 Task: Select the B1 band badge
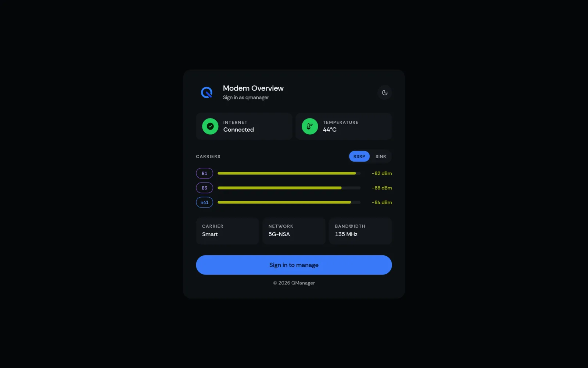(204, 173)
